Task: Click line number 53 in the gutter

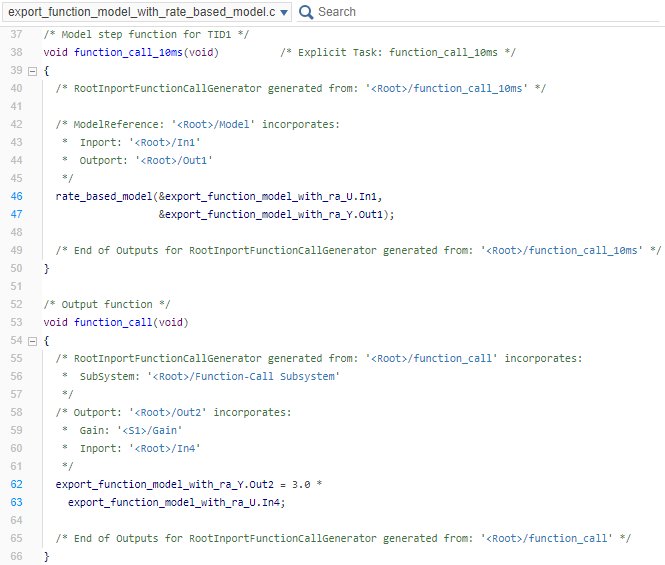Action: (16, 322)
